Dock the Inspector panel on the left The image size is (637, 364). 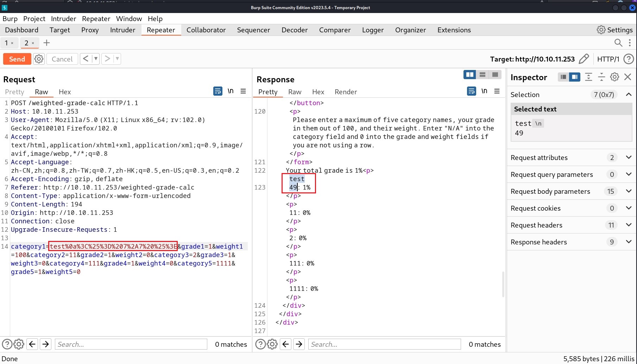pos(563,77)
